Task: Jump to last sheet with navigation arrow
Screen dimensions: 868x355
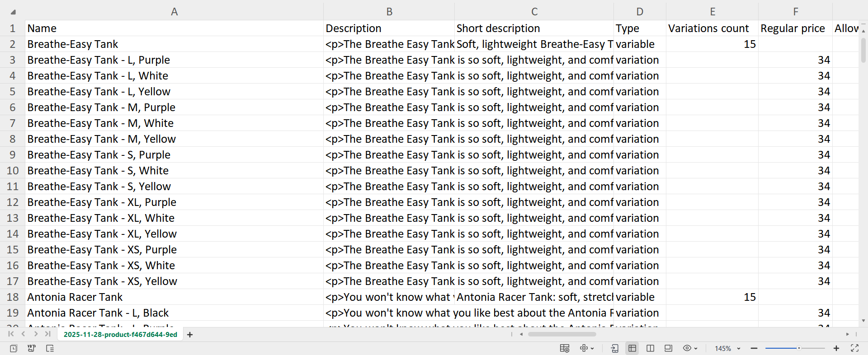Action: [x=48, y=334]
